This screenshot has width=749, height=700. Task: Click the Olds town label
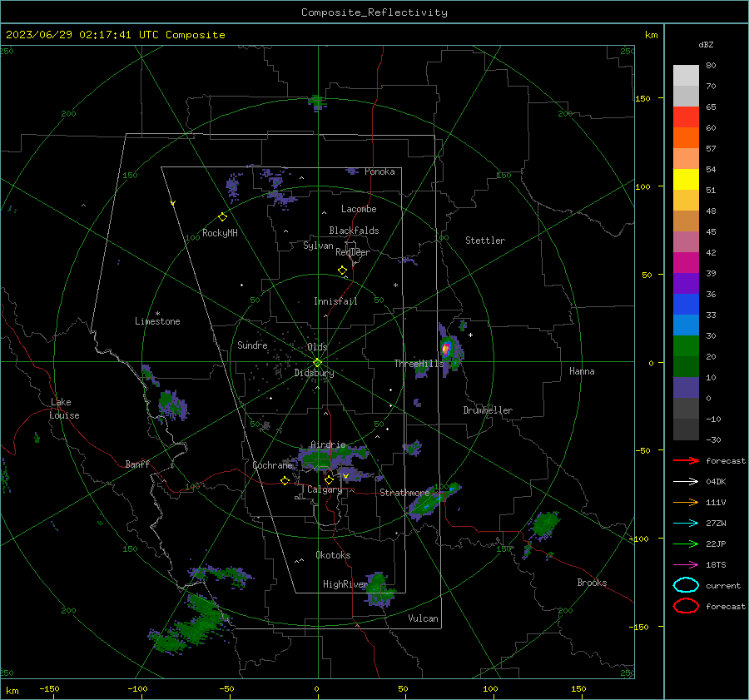pos(317,347)
